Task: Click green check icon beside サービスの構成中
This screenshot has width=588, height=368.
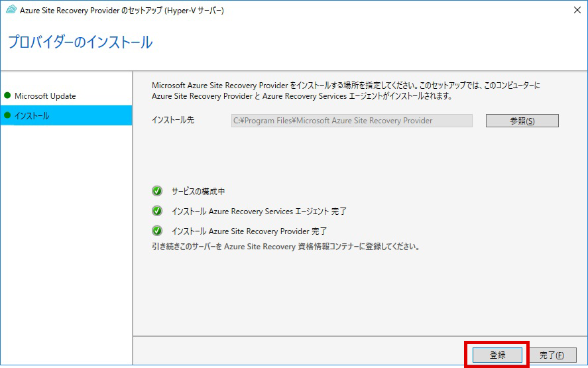Action: point(157,191)
